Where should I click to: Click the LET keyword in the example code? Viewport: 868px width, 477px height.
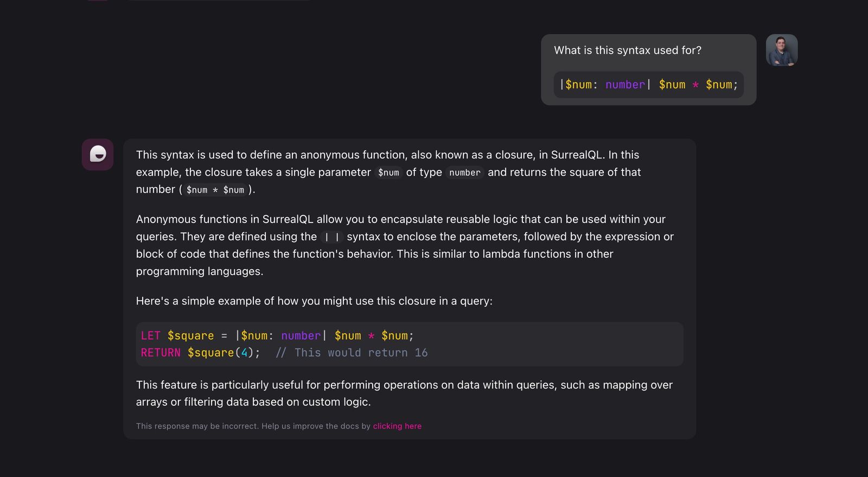coord(150,336)
